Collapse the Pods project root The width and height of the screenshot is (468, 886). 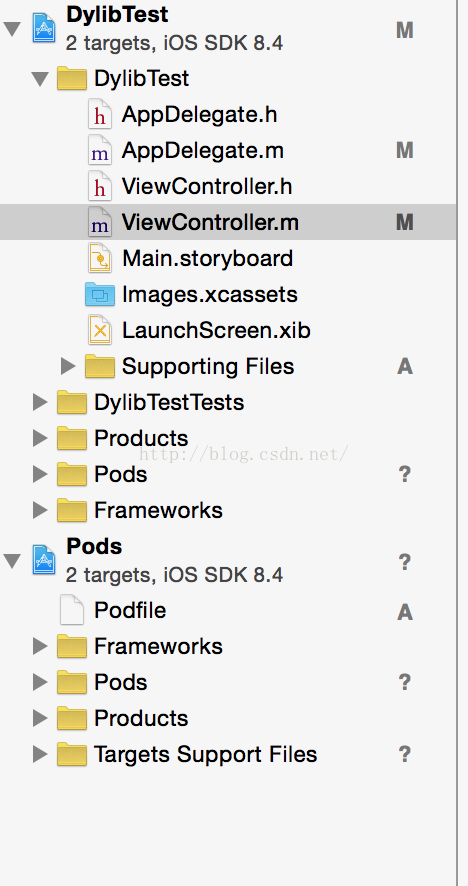[12, 561]
